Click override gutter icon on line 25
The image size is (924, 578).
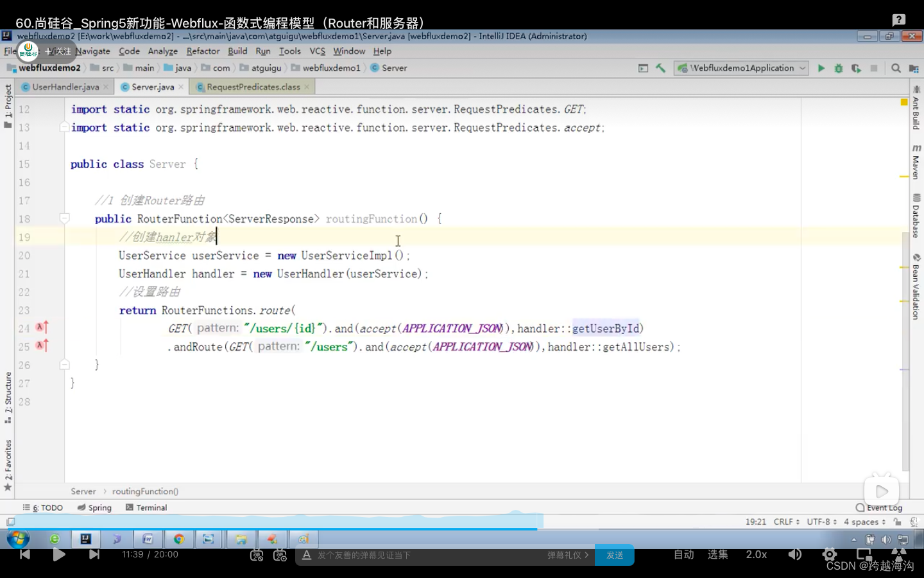pos(42,346)
